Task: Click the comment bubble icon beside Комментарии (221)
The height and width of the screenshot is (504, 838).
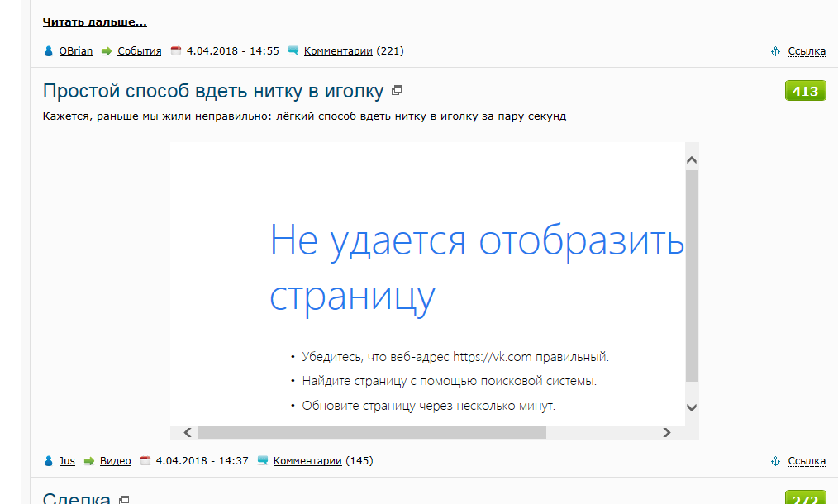Action: tap(293, 50)
